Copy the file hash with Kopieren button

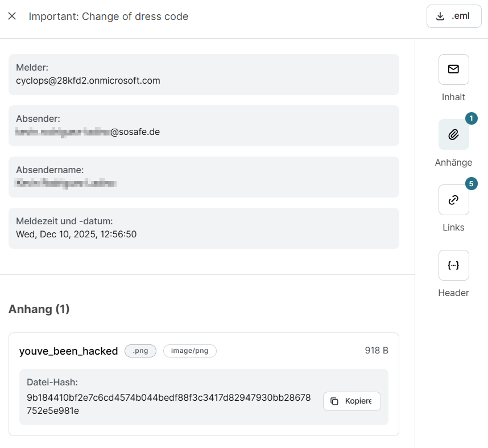(351, 401)
